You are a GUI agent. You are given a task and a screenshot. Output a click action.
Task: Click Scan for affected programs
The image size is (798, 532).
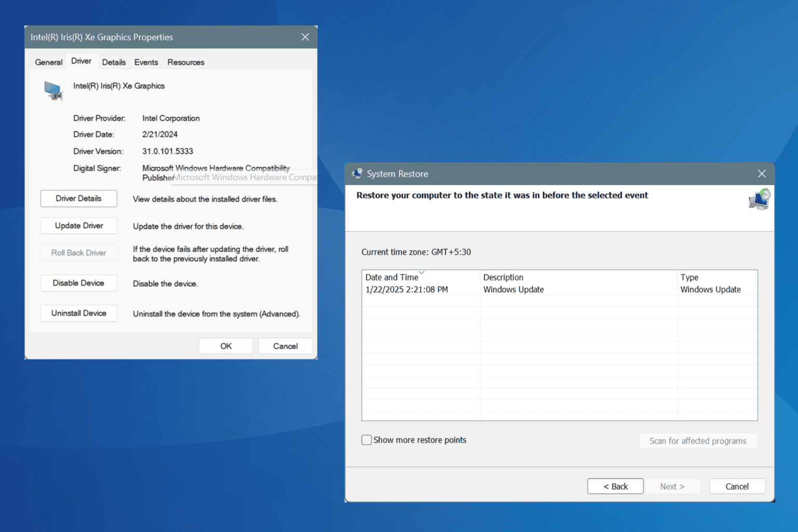(698, 441)
